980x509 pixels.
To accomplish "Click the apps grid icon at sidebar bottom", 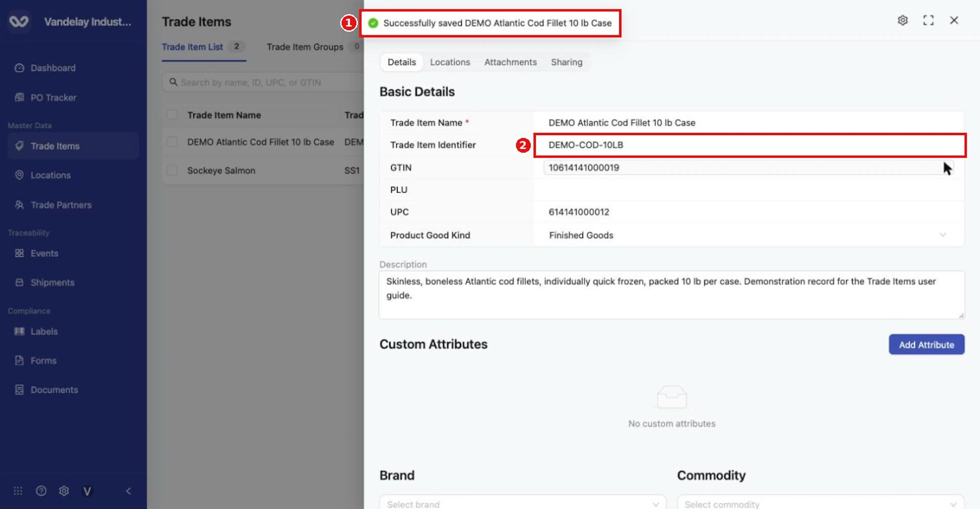I will tap(18, 491).
